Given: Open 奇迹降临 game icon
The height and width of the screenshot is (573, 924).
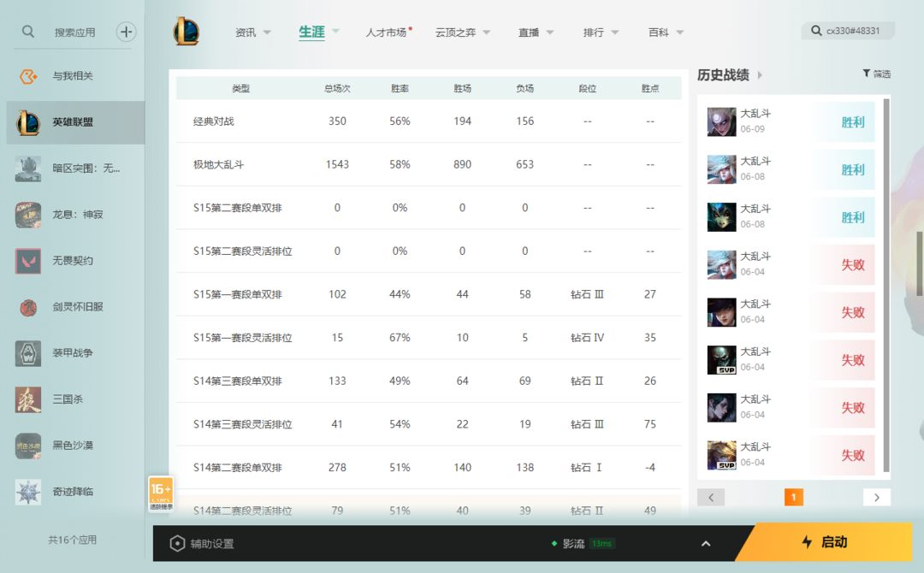Looking at the screenshot, I should click(28, 492).
